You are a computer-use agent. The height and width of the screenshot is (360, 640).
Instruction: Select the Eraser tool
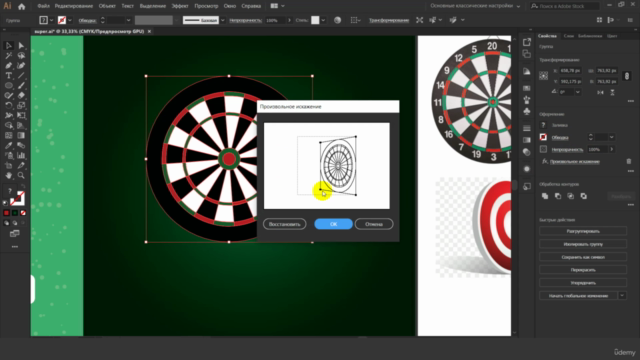coord(21,96)
